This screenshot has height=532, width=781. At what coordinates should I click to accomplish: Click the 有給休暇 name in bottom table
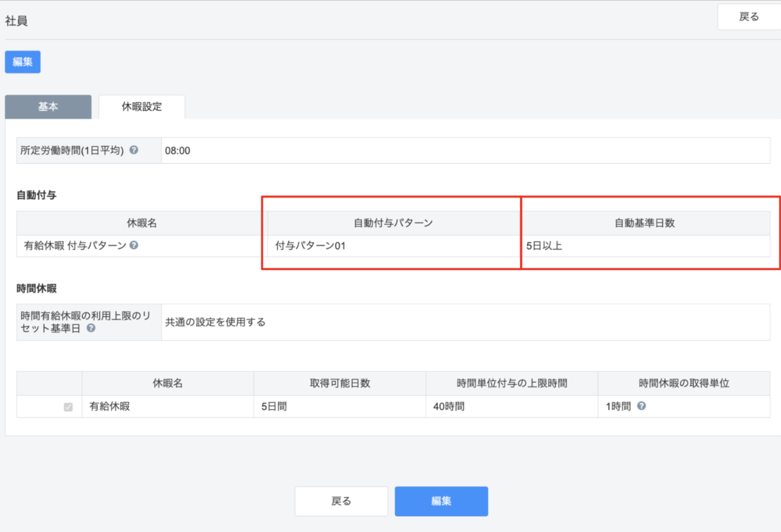point(109,407)
